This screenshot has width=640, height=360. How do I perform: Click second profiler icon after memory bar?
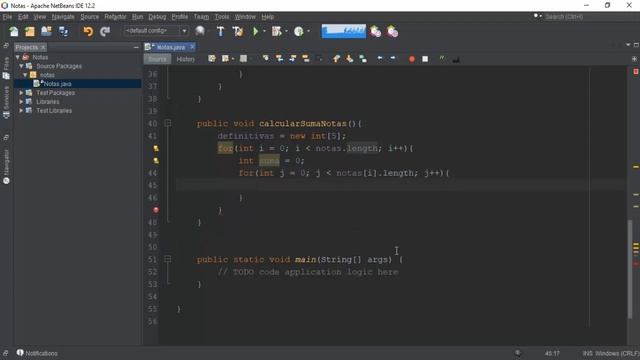click(x=393, y=31)
